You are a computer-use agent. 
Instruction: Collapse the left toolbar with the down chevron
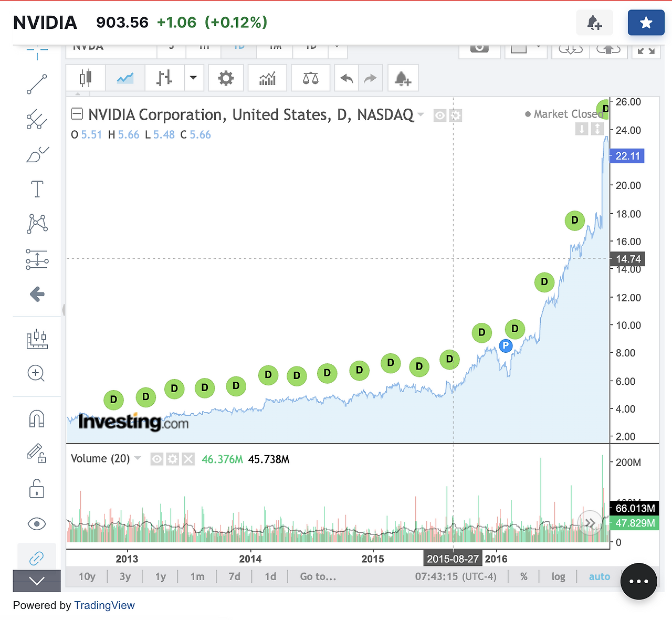coord(37,581)
